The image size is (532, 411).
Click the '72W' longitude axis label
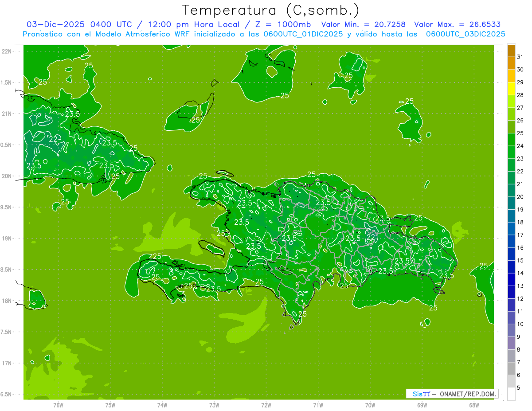click(x=266, y=405)
